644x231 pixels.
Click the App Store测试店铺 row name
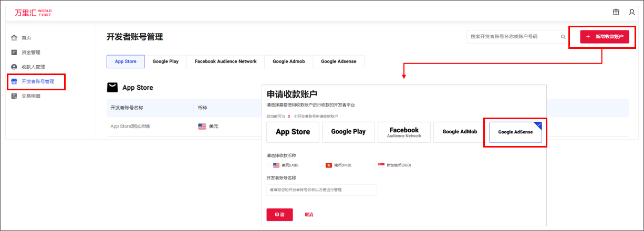pyautogui.click(x=129, y=126)
